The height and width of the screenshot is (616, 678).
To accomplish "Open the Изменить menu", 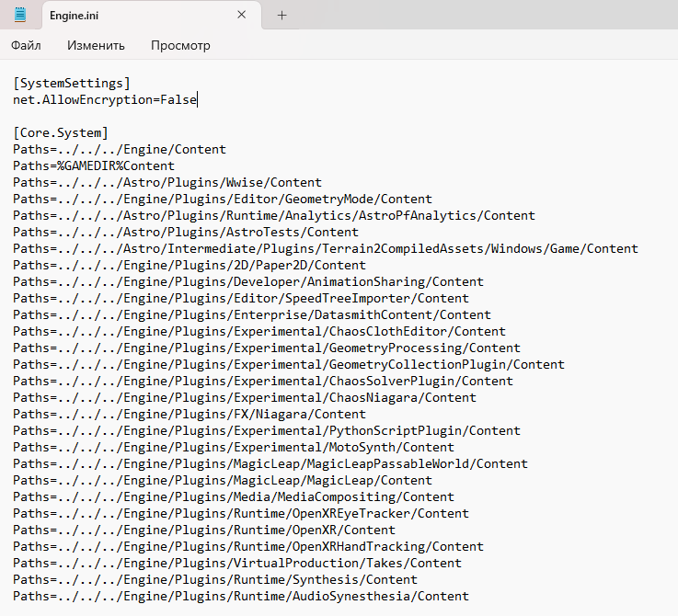I will (x=96, y=45).
